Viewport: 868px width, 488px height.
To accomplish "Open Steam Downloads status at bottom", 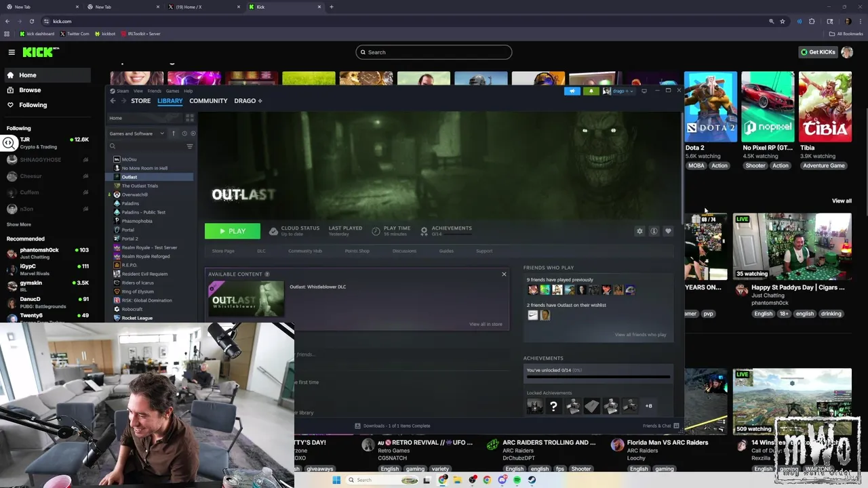I will 393,426.
